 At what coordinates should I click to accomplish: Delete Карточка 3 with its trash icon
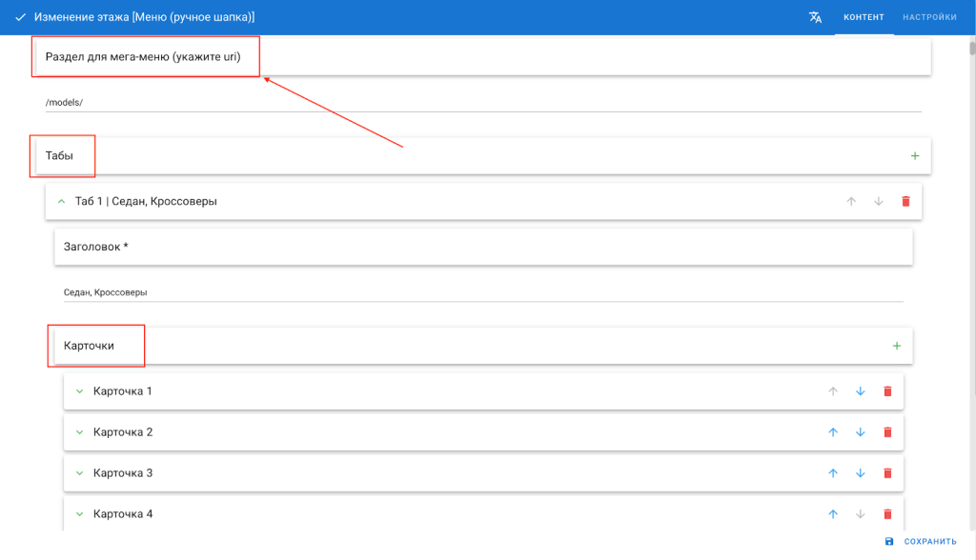pos(887,473)
